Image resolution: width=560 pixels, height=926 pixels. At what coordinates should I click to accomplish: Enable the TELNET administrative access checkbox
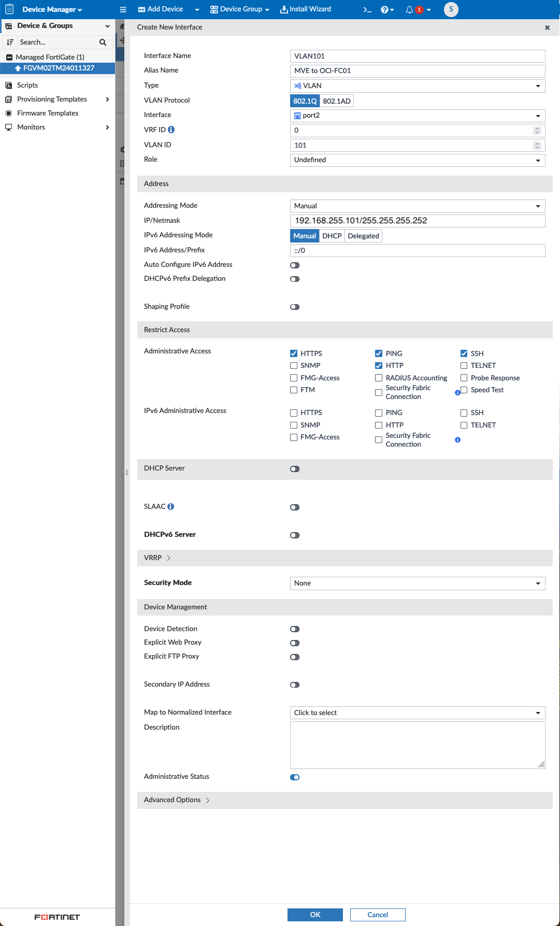pos(464,365)
